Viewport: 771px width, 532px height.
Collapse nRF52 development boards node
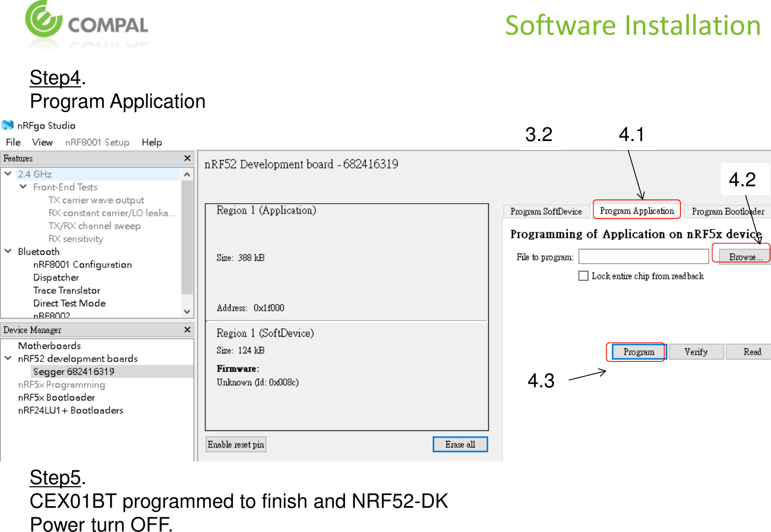pos(8,358)
